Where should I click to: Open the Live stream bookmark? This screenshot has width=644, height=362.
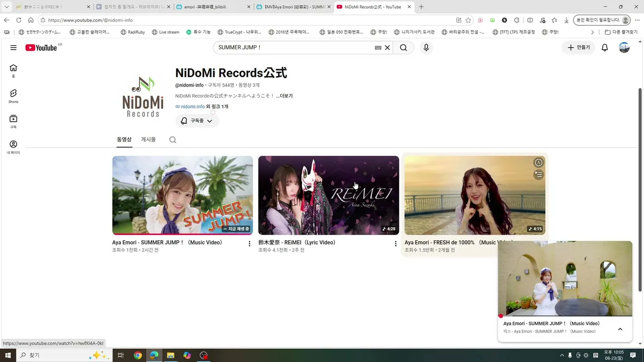165,32
